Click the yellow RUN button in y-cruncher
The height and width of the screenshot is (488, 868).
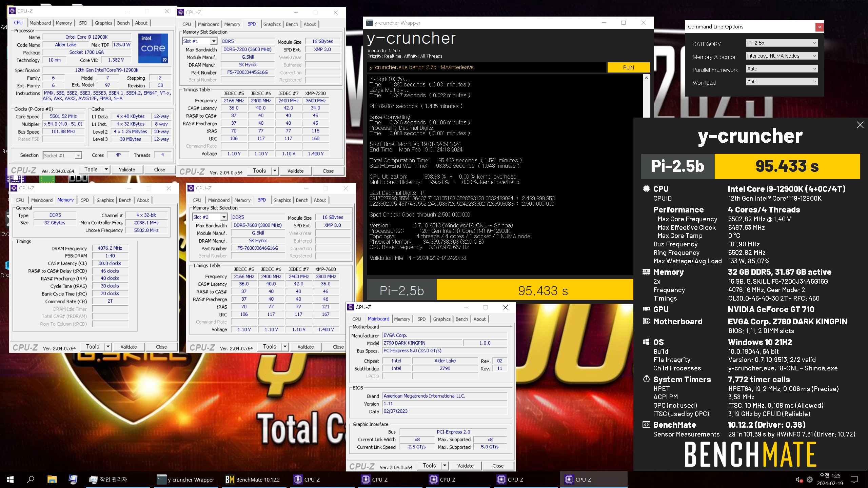pyautogui.click(x=628, y=67)
